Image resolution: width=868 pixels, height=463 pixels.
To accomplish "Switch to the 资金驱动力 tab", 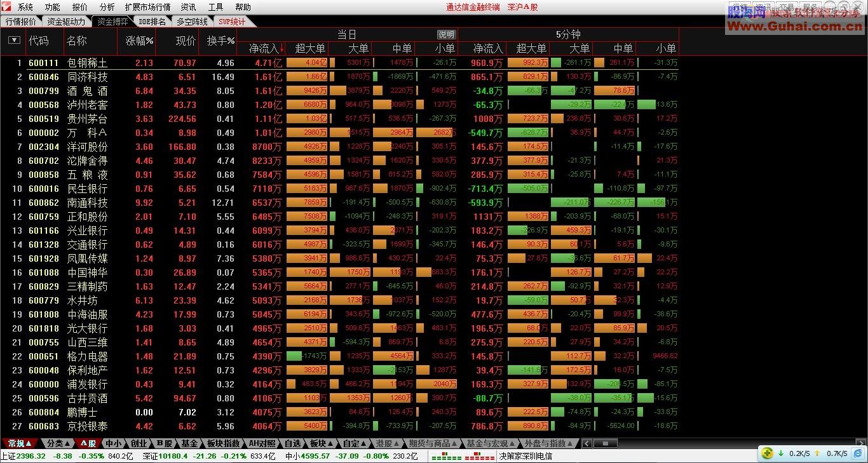I will coord(66,21).
